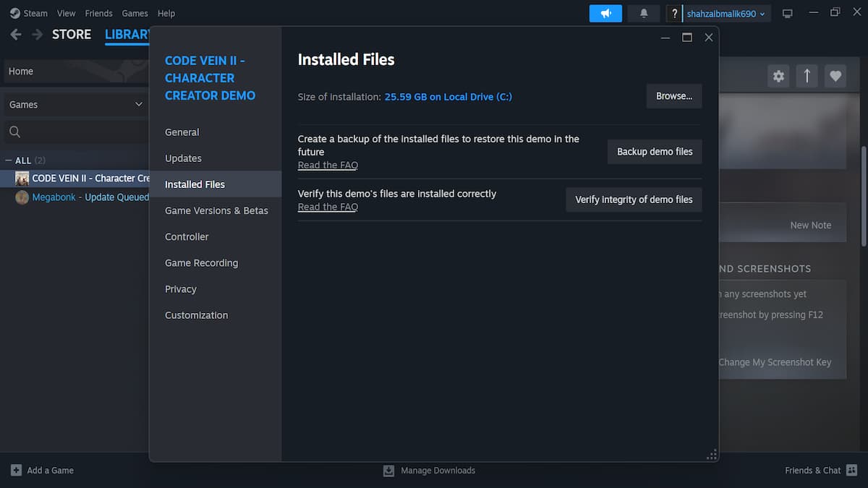Collapse the ALL games group
This screenshot has width=868, height=488.
7,160
